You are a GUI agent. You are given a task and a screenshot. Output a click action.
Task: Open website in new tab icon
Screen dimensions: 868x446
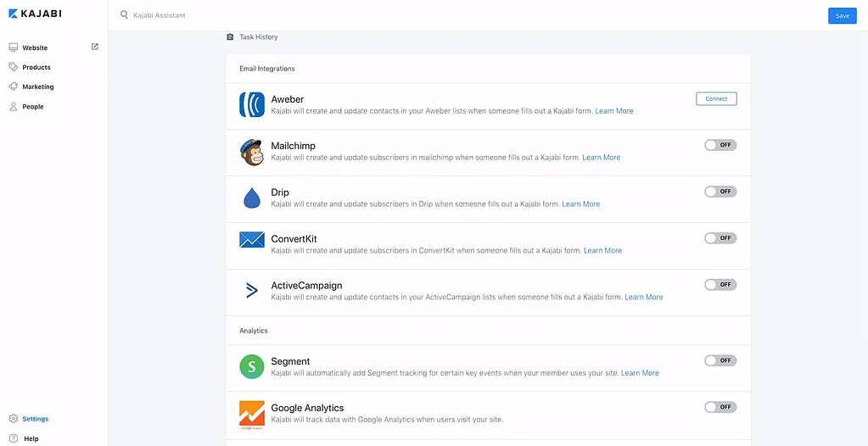[x=95, y=47]
